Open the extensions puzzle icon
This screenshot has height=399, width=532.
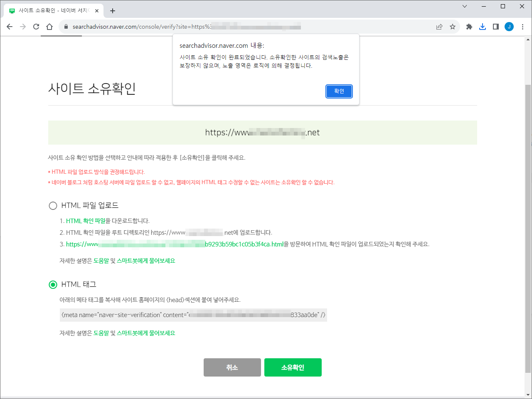coord(469,27)
